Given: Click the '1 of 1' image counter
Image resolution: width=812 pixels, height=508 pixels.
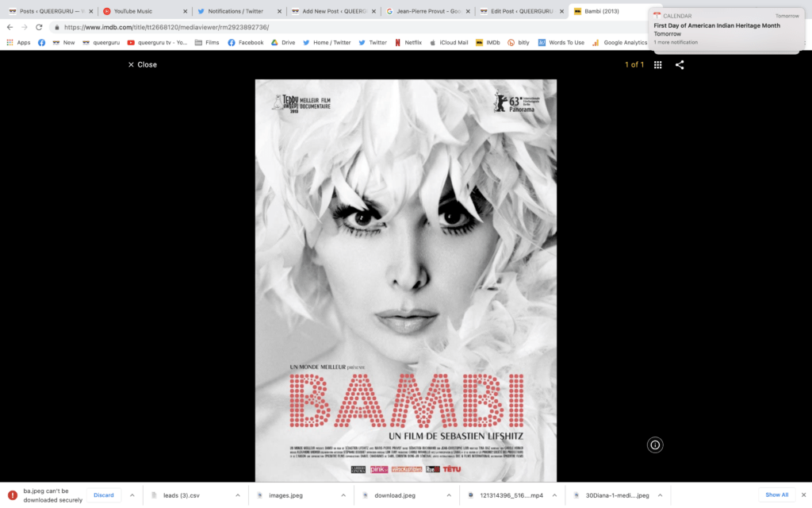Looking at the screenshot, I should tap(634, 65).
